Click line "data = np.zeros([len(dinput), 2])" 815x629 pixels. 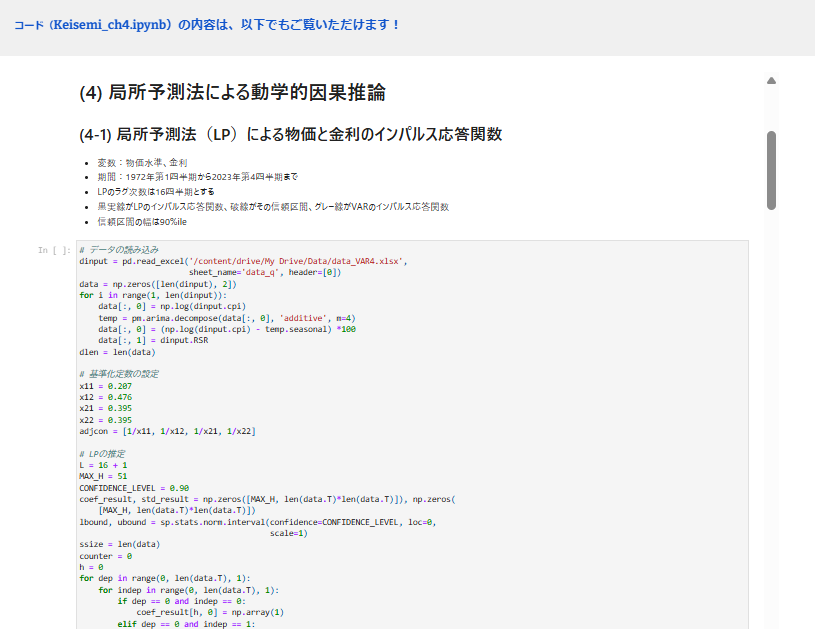[x=158, y=284]
